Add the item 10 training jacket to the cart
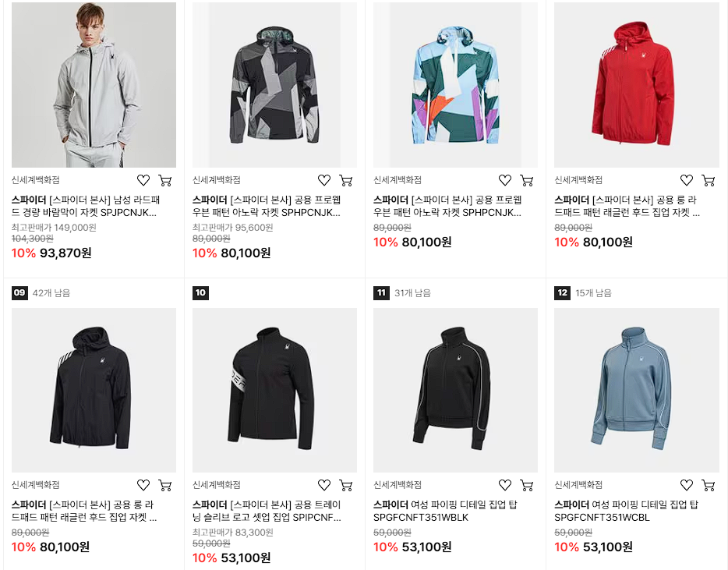 click(346, 485)
